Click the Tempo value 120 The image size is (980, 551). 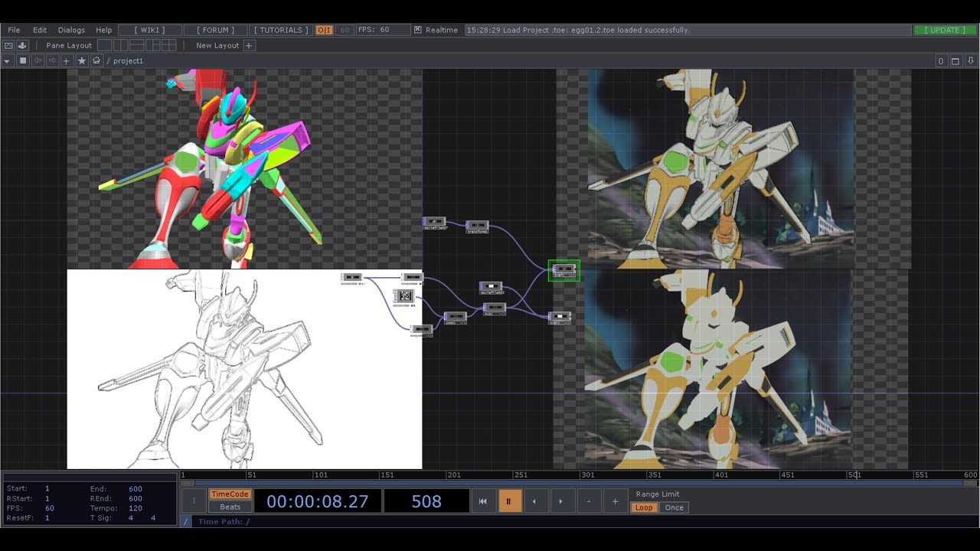[136, 508]
